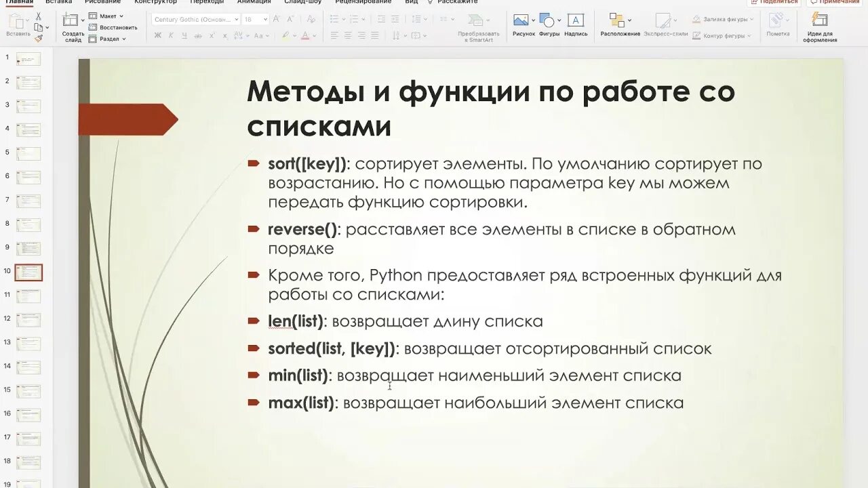Open the Слайд-шоу tab

click(x=303, y=2)
